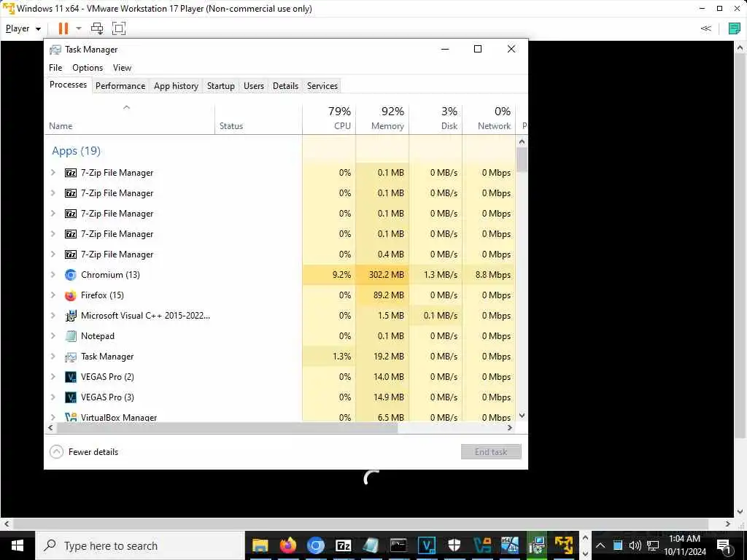Sort by Memory column header
747x560 pixels.
point(382,119)
